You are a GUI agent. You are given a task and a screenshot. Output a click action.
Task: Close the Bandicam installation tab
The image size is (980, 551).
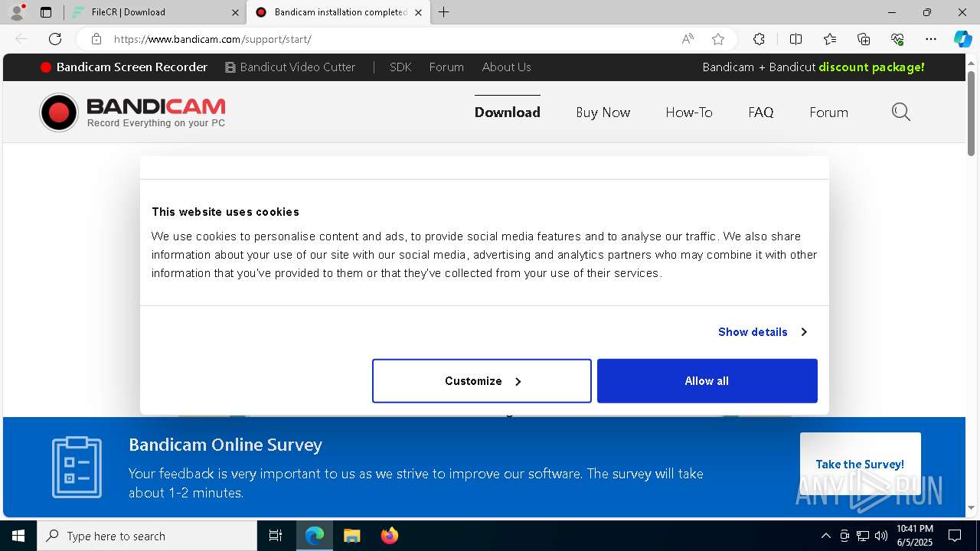(418, 12)
